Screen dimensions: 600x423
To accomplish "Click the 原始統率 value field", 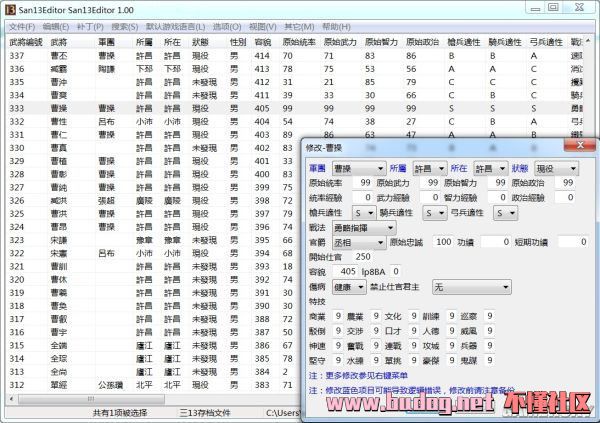I will (360, 184).
